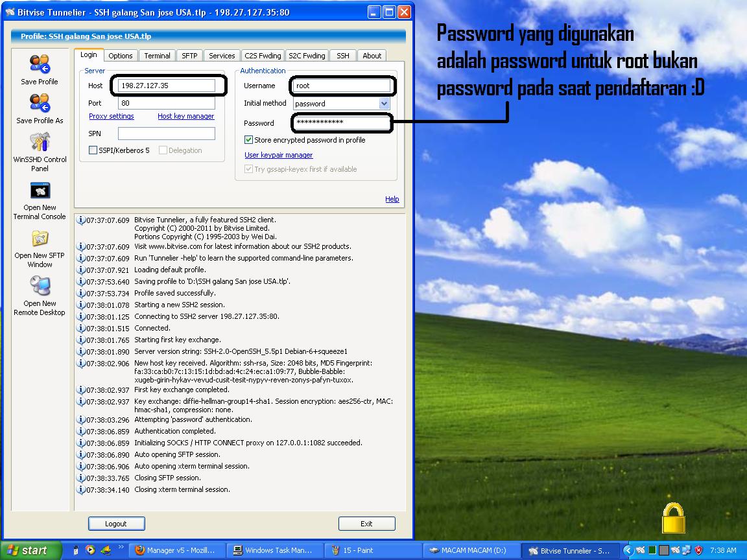Click the media player quick launch icon
This screenshot has width=747, height=560.
(91, 550)
